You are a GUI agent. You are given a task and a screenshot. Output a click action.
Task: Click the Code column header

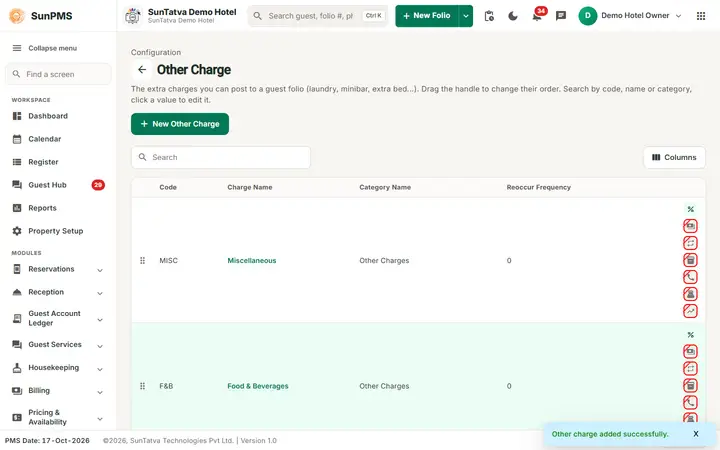(168, 187)
